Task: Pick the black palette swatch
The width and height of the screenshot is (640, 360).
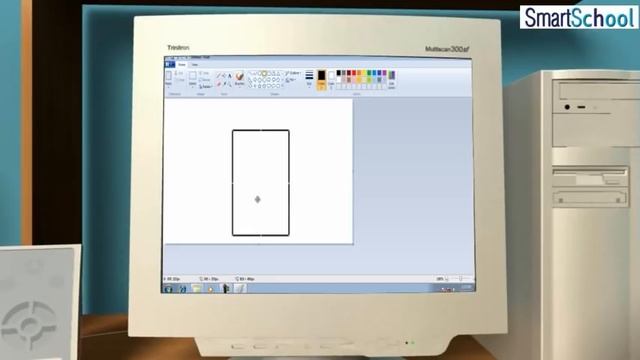Action: point(338,73)
